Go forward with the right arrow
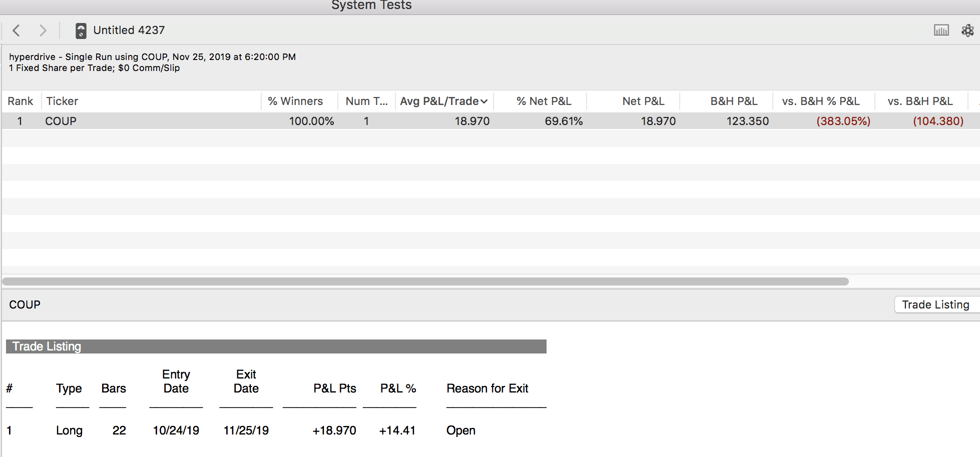 coord(43,30)
